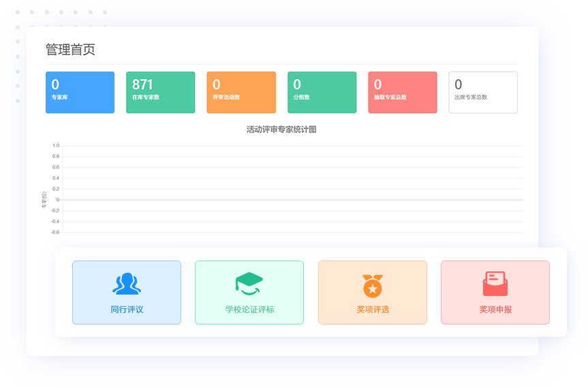The image size is (588, 388).
Task: Click the 管理首页 page heading
Action: click(70, 49)
